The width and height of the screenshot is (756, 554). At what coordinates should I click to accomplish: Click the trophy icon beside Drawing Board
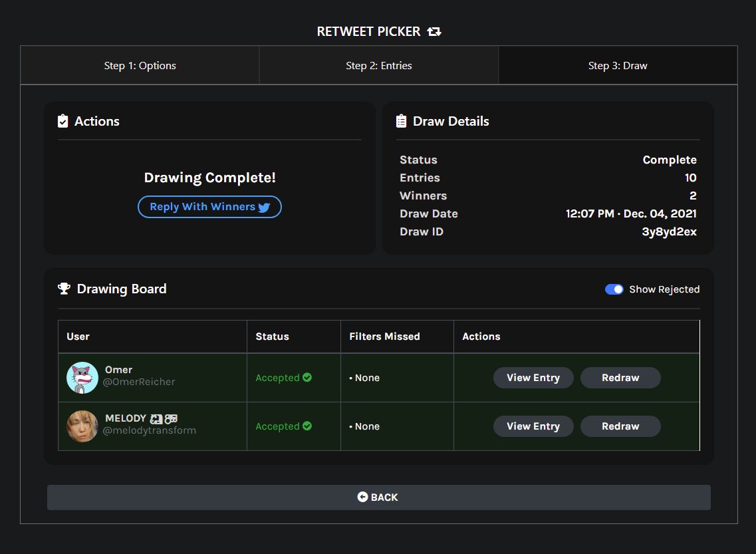click(64, 289)
